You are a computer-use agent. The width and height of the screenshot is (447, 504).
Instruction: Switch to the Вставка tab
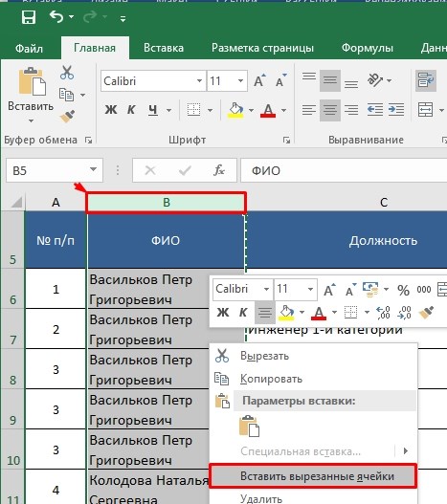(x=164, y=48)
